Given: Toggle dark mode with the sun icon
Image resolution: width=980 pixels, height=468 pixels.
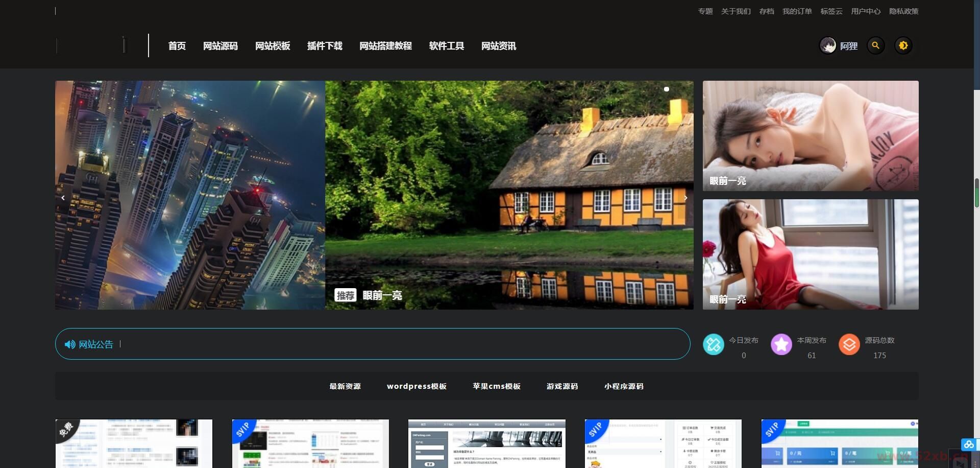Looking at the screenshot, I should [x=903, y=45].
